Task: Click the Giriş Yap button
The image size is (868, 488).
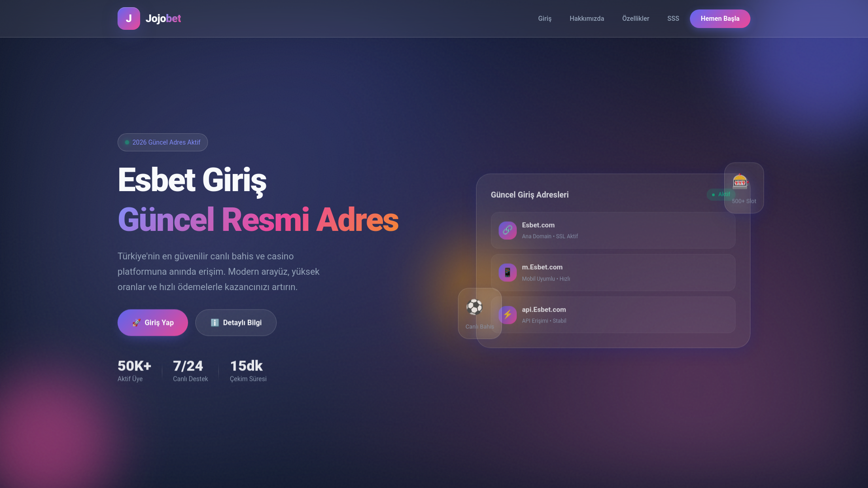Action: point(153,323)
